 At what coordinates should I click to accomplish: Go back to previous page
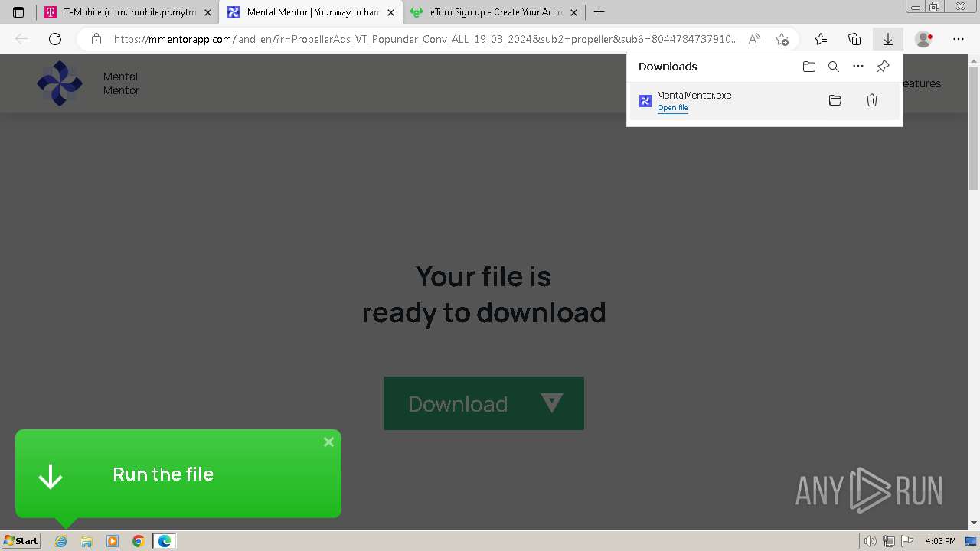click(x=21, y=39)
